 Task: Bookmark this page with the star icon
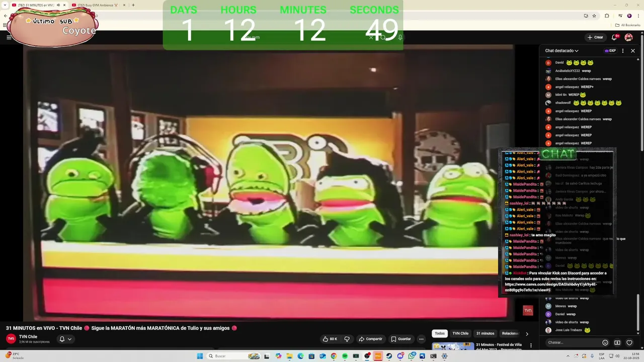tap(594, 16)
